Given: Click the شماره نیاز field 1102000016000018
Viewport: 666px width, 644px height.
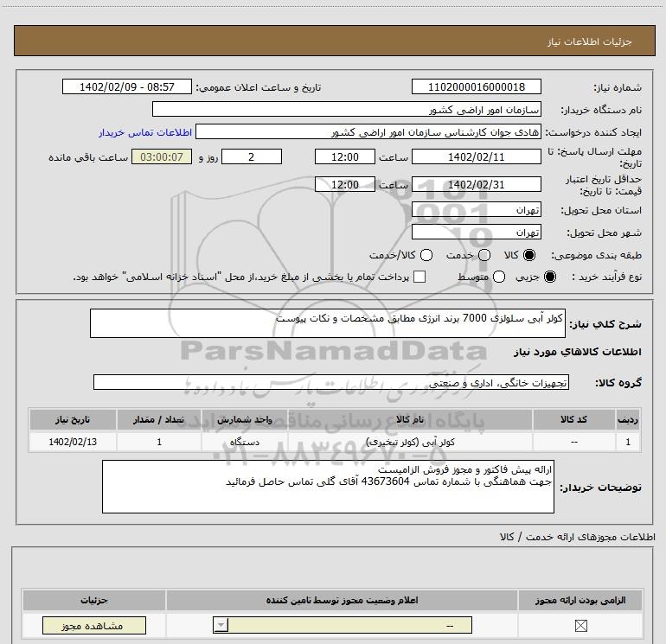Looking at the screenshot, I should [x=476, y=86].
